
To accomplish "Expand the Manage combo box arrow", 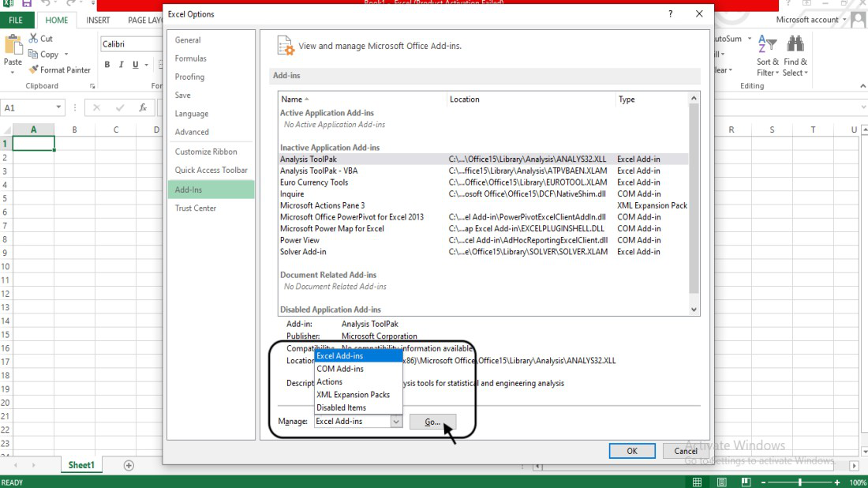I will pyautogui.click(x=396, y=422).
